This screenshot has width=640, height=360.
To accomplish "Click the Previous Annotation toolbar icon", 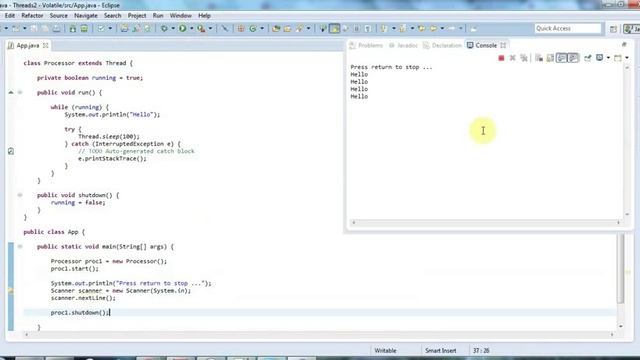I will click(x=402, y=28).
